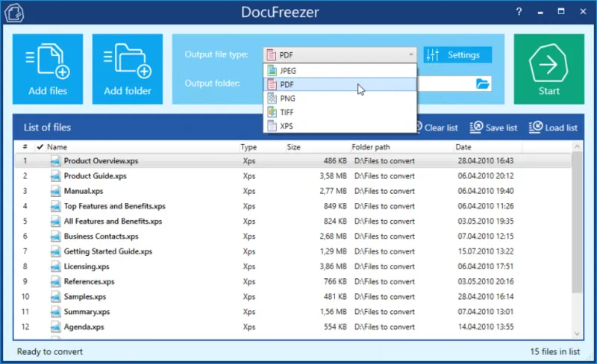Open the output folder browse icon

coord(483,84)
